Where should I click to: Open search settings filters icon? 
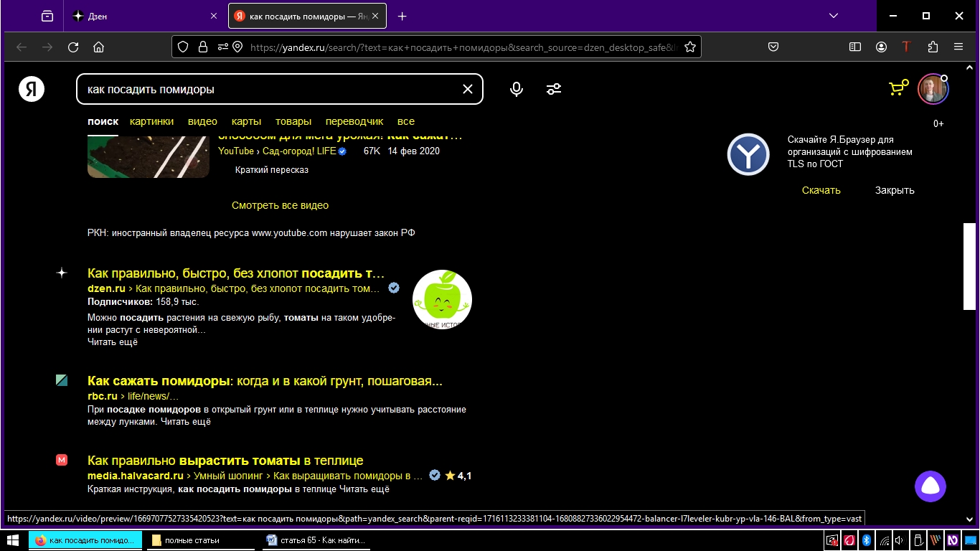pyautogui.click(x=554, y=89)
